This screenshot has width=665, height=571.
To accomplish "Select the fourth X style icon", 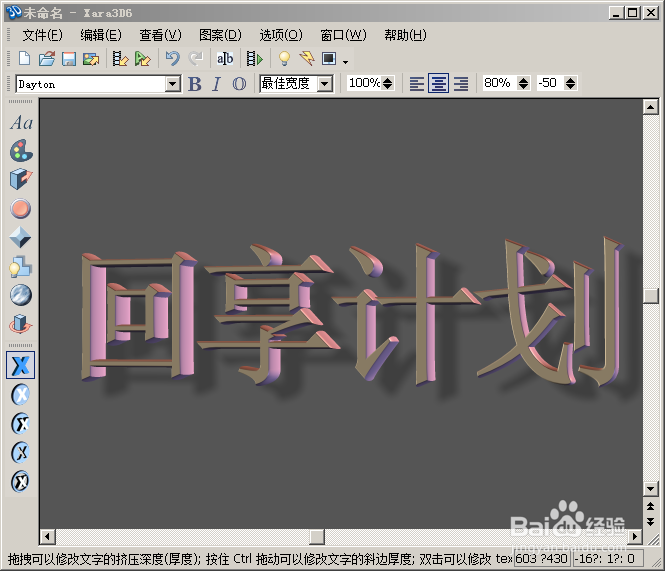I will 20,452.
